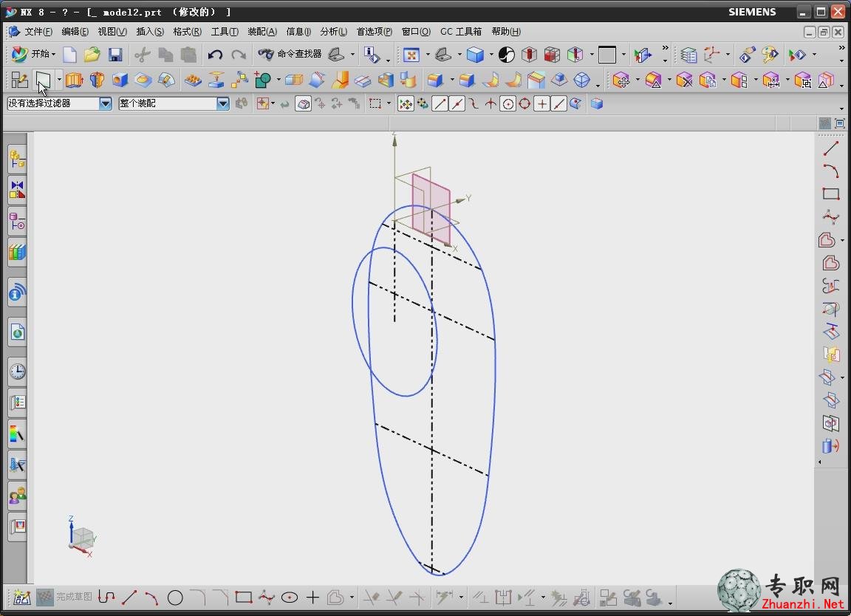This screenshot has height=616, width=851.
Task: Click the Redo arrow icon
Action: (x=239, y=54)
